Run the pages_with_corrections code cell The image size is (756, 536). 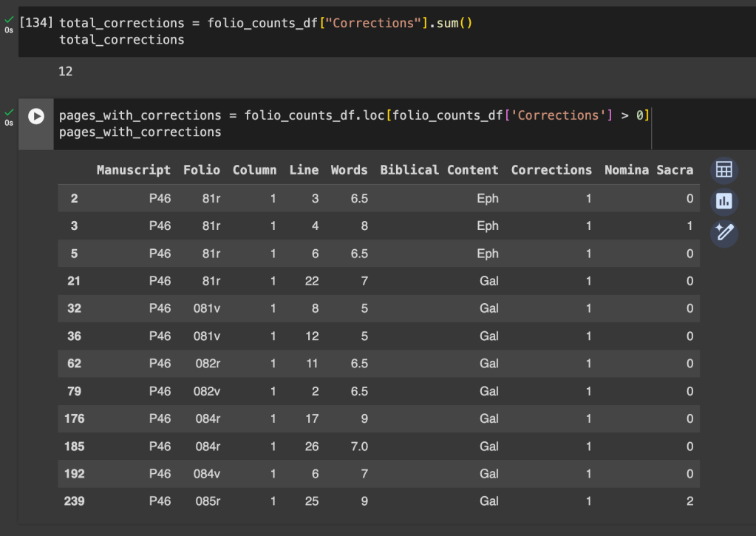(35, 116)
